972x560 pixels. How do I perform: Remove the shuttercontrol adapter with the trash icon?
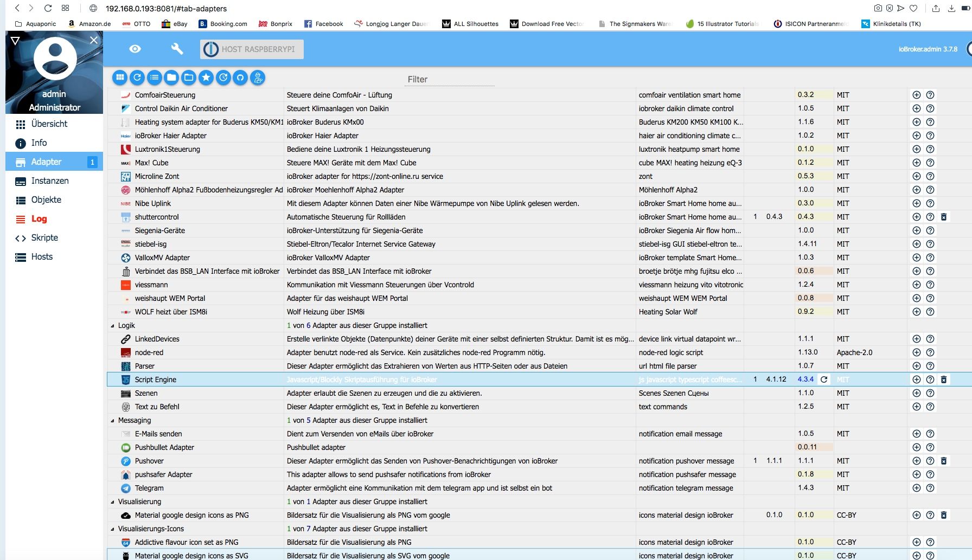(x=944, y=217)
